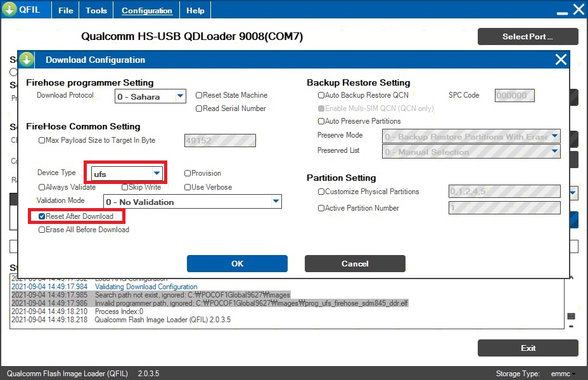Viewport: 588px width, 380px height.
Task: Click the QFIL green download logo icon
Action: coord(10,9)
